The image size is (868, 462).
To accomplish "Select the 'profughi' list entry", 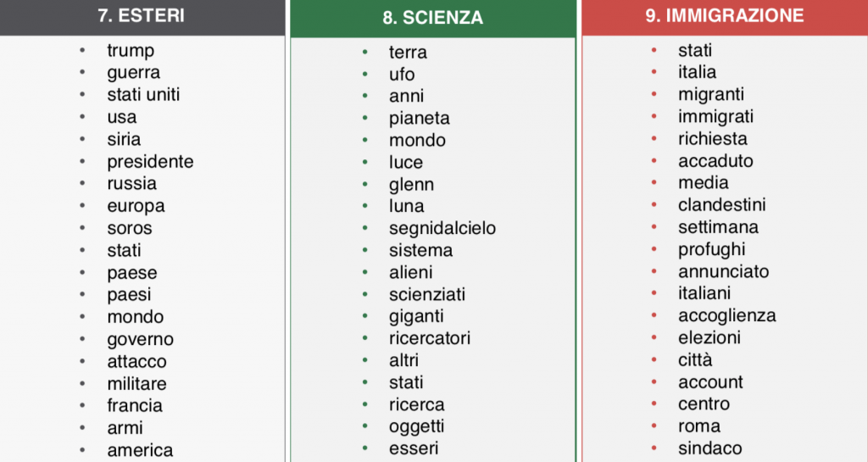I will (711, 249).
